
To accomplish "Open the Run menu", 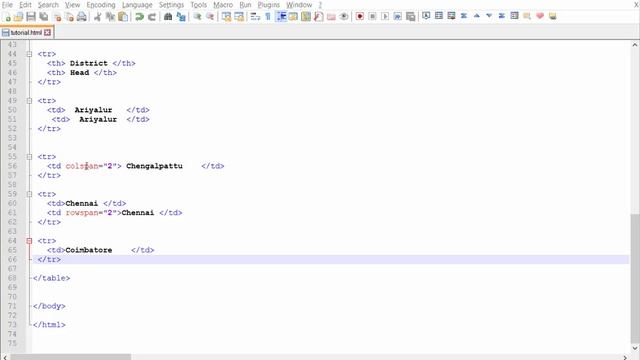I will click(245, 5).
